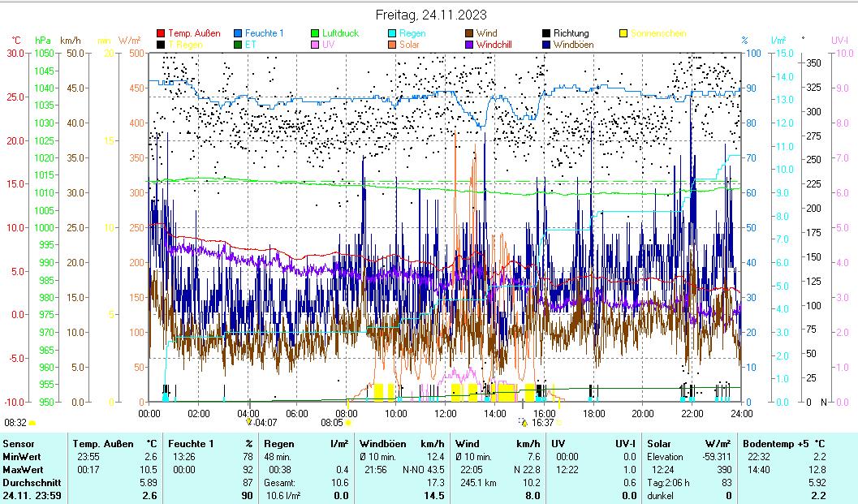Image resolution: width=858 pixels, height=504 pixels.
Task: Click the Sensor header in the data table
Action: 19,444
